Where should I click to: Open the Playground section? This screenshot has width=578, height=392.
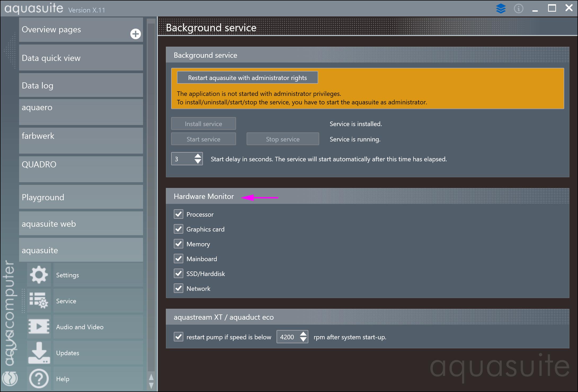81,197
